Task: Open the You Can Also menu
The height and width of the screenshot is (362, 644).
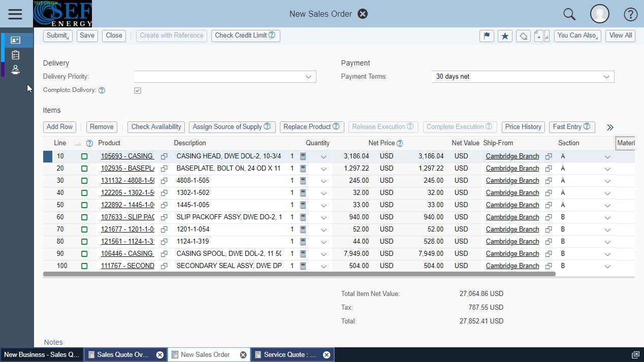Action: (577, 36)
